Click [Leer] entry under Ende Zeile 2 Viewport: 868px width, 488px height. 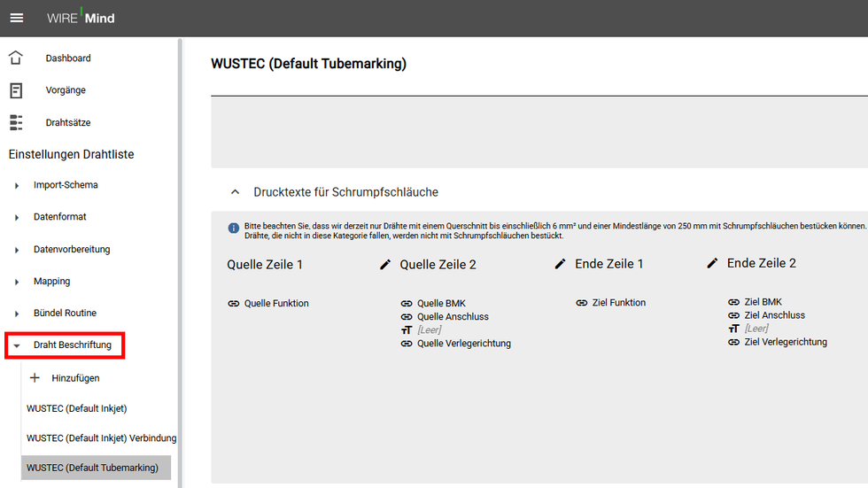tap(756, 329)
